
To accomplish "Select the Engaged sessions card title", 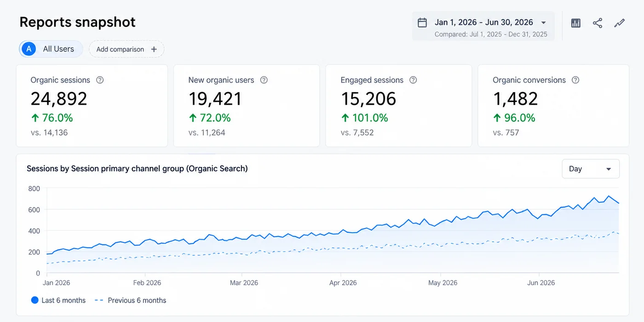I will click(x=372, y=80).
